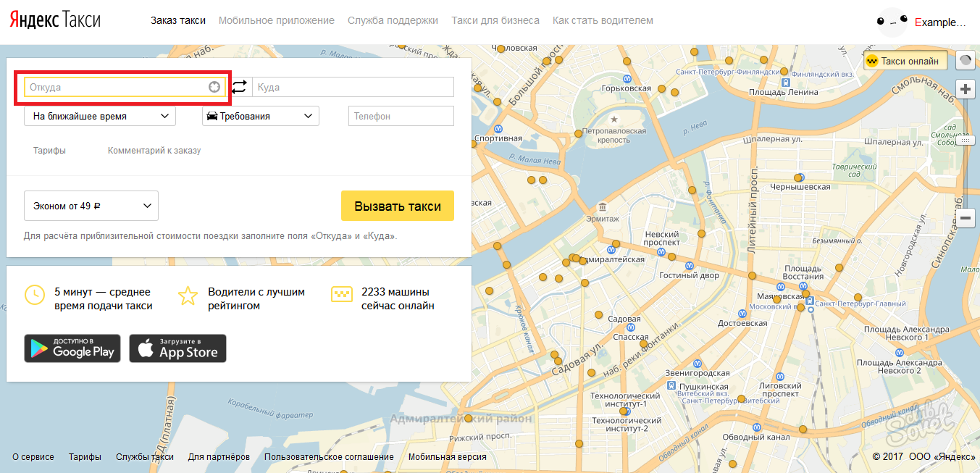
Task: Switch to the Тарифы tab in order form
Action: coord(49,151)
